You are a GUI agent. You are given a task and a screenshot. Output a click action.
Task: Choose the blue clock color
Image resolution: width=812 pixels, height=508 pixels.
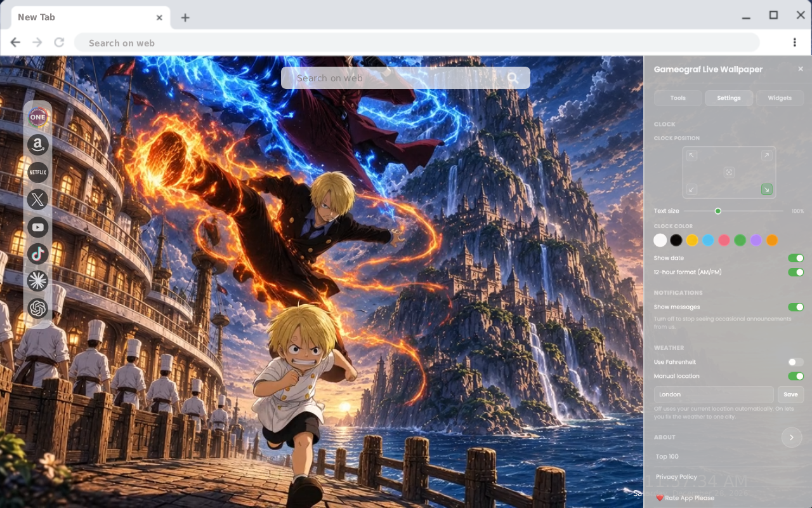(x=708, y=240)
